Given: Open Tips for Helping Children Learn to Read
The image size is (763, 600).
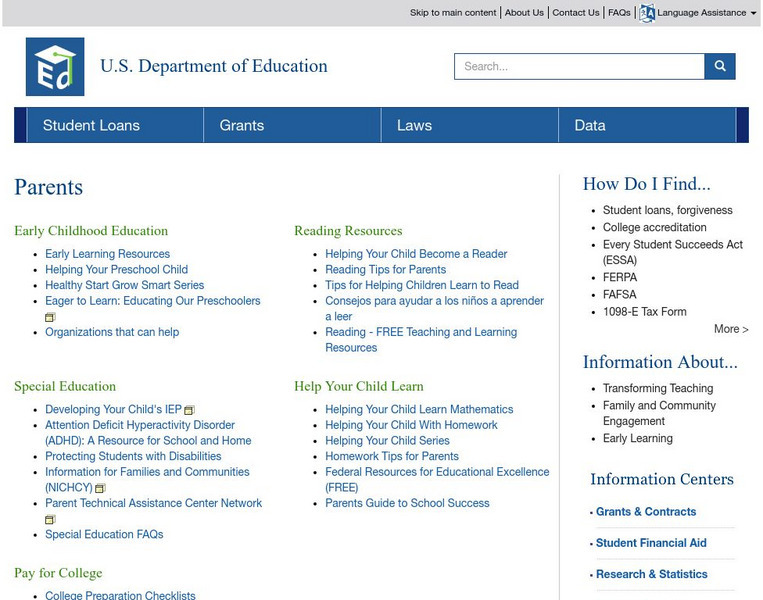Looking at the screenshot, I should [x=422, y=285].
